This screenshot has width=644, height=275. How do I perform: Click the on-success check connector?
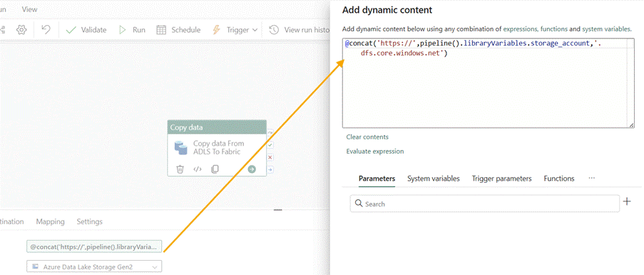tap(270, 145)
